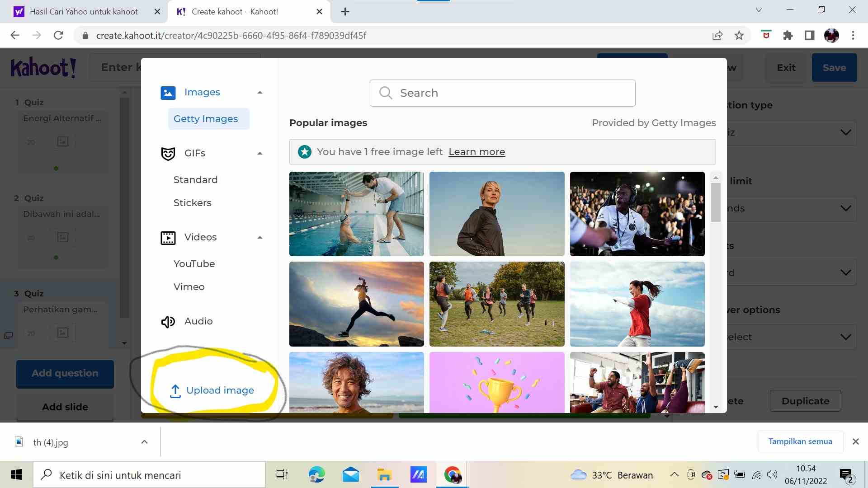868x488 pixels.
Task: Open the share page icon in the address bar
Action: (x=717, y=35)
